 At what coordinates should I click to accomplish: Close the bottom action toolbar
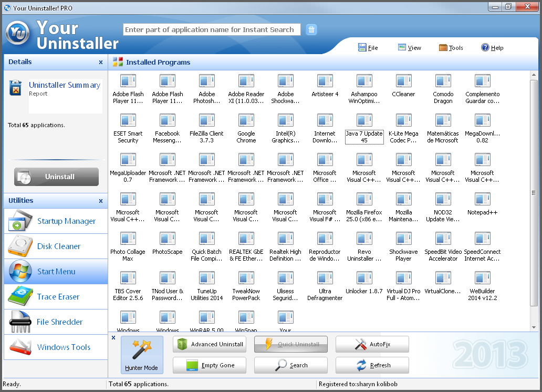click(x=113, y=338)
